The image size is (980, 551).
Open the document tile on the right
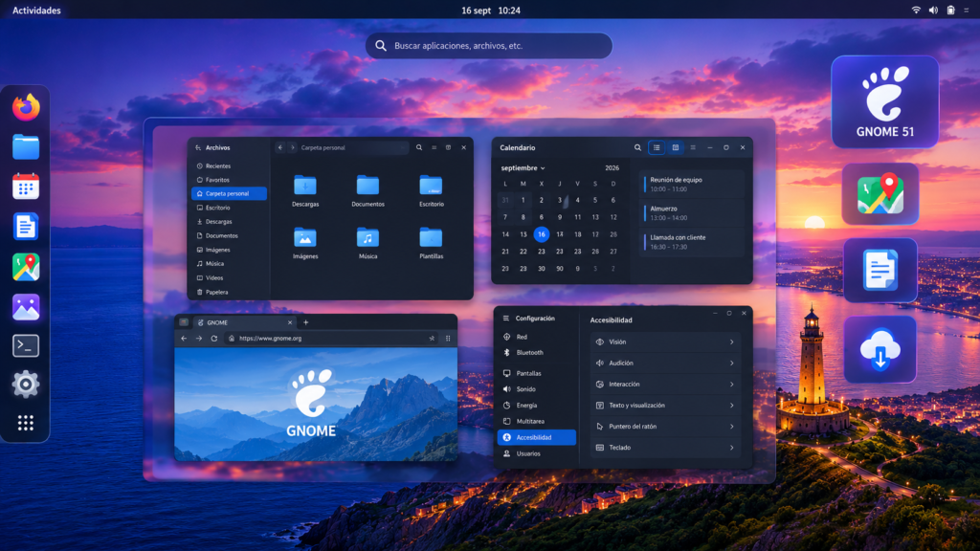click(x=880, y=271)
